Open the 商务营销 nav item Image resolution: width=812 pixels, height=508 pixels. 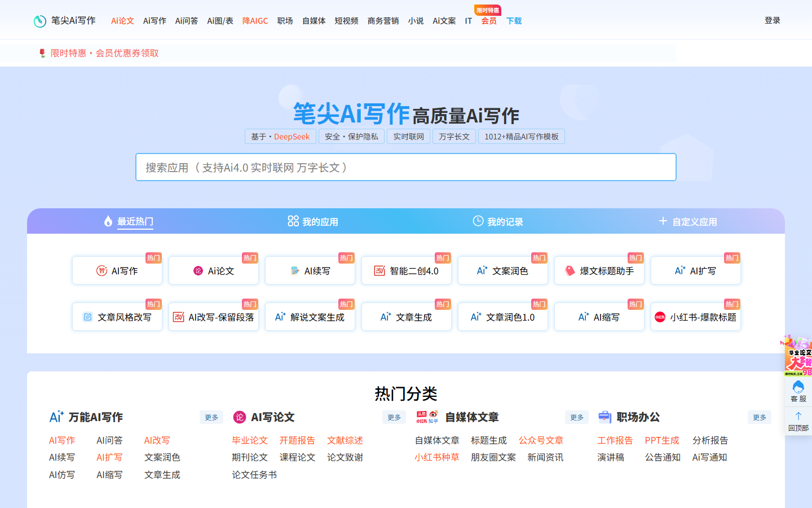(383, 21)
